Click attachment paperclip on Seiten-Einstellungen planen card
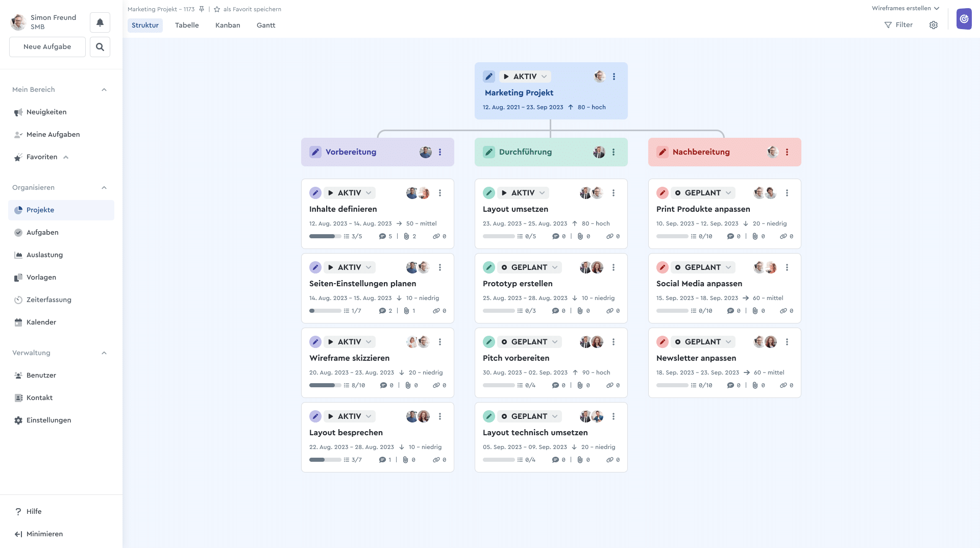The image size is (980, 548). coord(406,311)
